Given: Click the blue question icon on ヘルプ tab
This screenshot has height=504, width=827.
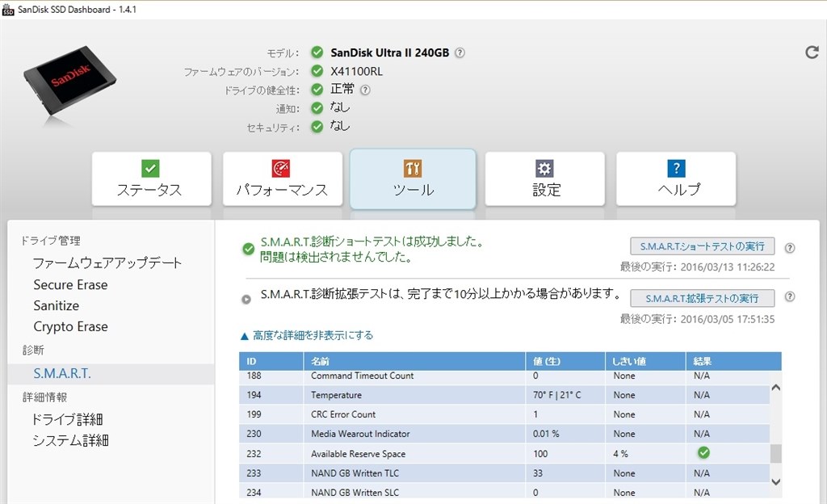Looking at the screenshot, I should click(x=676, y=168).
